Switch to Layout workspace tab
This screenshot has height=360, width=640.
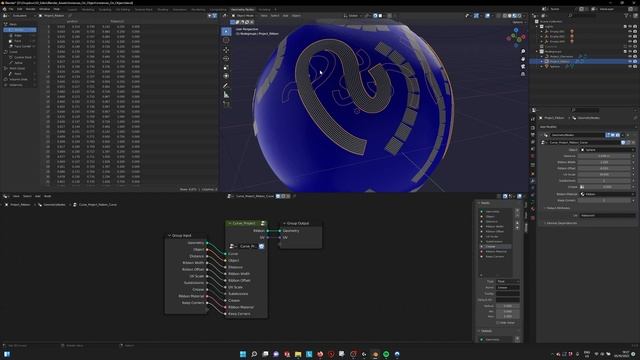click(x=72, y=9)
